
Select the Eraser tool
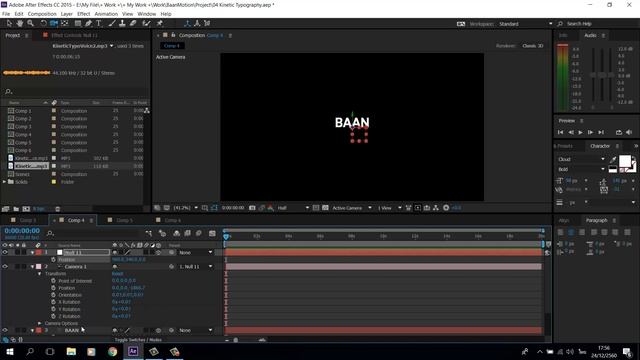click(x=133, y=24)
